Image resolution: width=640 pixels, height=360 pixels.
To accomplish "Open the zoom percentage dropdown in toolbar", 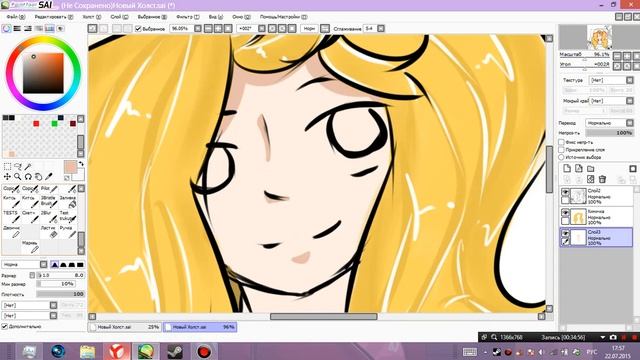I will coord(198,29).
